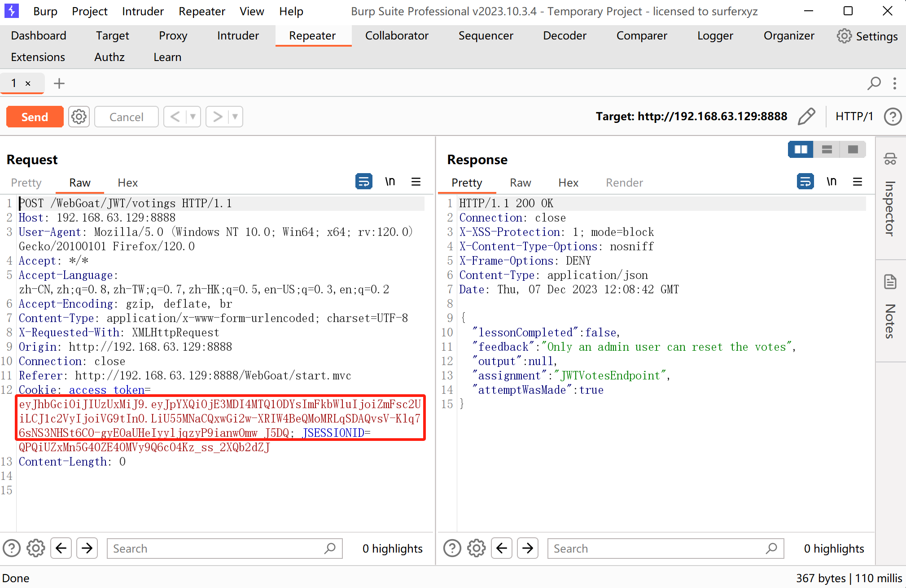Send the request

point(35,117)
